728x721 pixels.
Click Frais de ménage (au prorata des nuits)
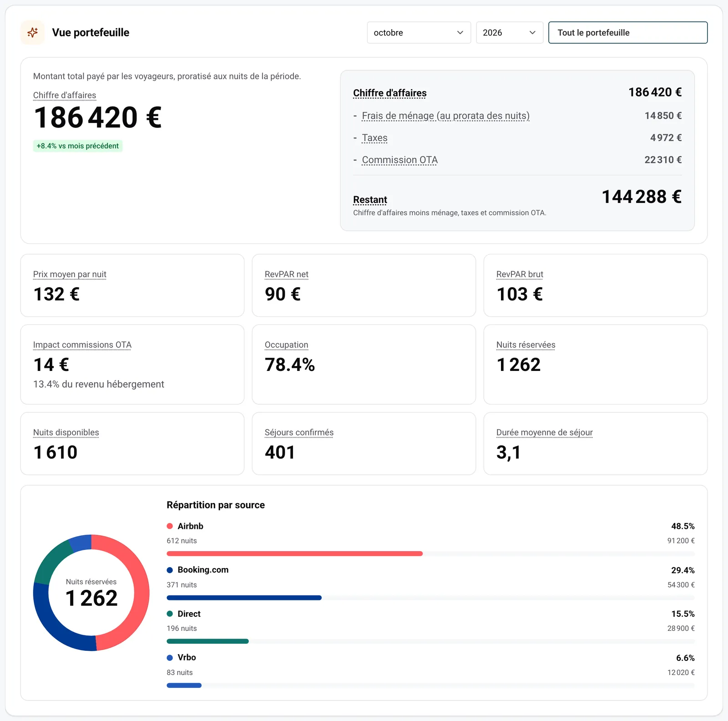pyautogui.click(x=445, y=116)
